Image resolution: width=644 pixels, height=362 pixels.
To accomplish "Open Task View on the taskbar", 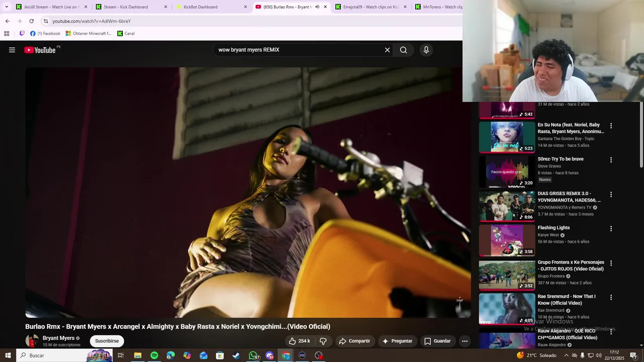I will tap(121, 355).
